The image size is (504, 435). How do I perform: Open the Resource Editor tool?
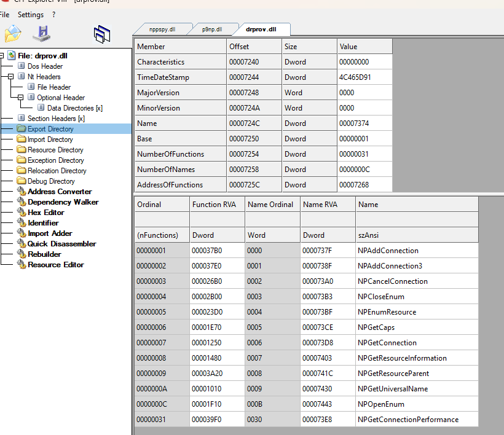[55, 265]
